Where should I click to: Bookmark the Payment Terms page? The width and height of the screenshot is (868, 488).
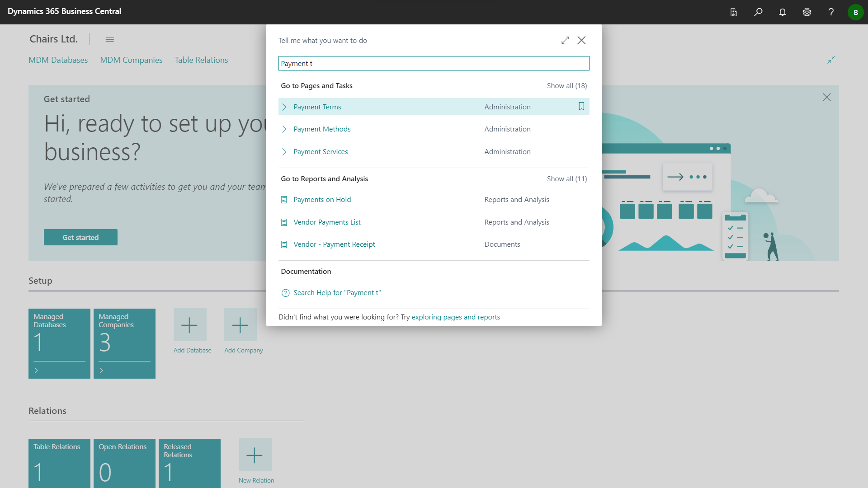coord(581,106)
